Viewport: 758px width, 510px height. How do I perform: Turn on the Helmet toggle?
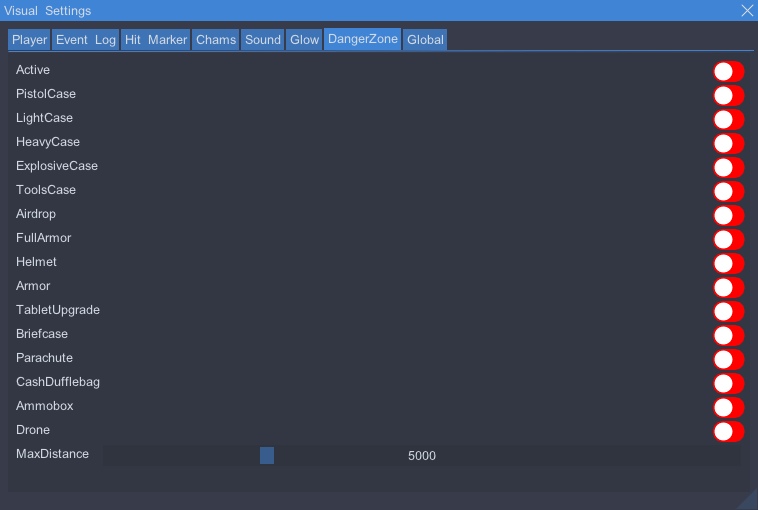[729, 263]
